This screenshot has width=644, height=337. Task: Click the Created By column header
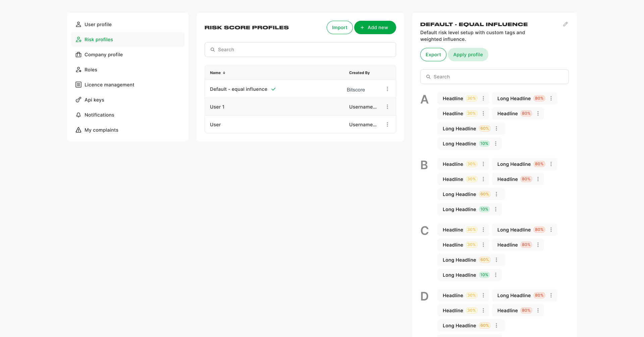pos(359,73)
